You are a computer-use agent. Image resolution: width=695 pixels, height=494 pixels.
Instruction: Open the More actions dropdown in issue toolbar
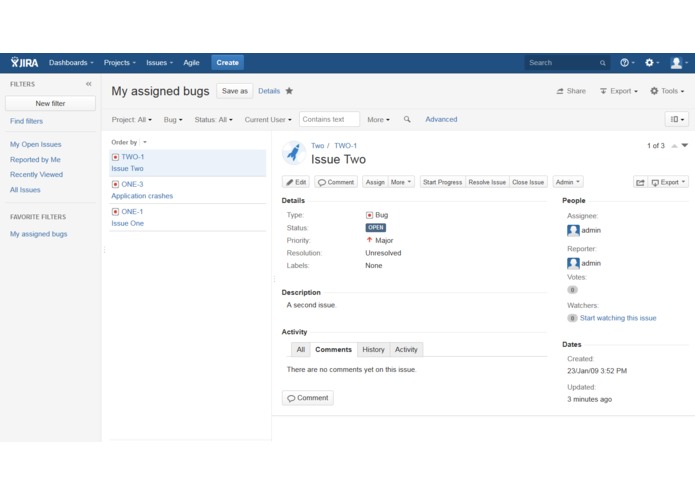(401, 182)
